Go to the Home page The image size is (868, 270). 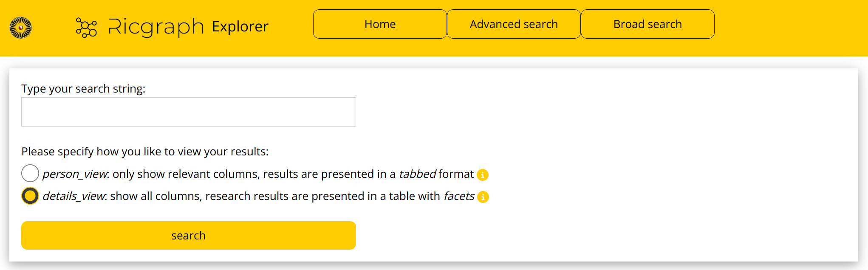[x=380, y=24]
